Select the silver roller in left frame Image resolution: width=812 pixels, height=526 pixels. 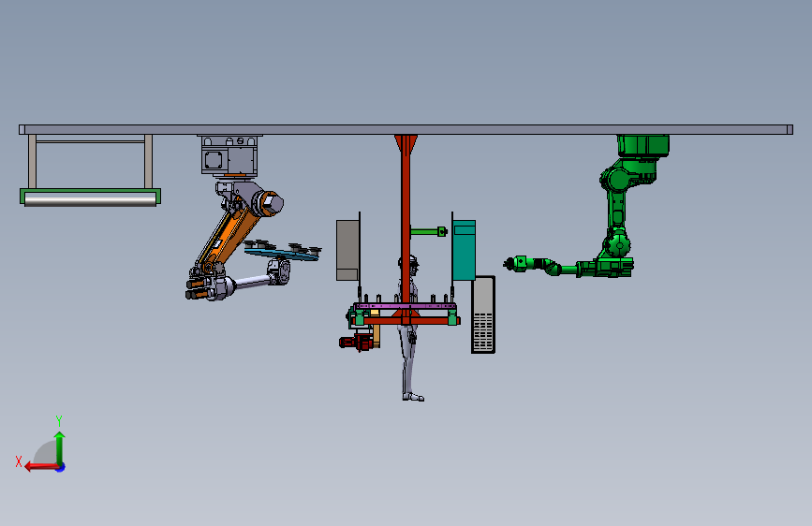90,199
